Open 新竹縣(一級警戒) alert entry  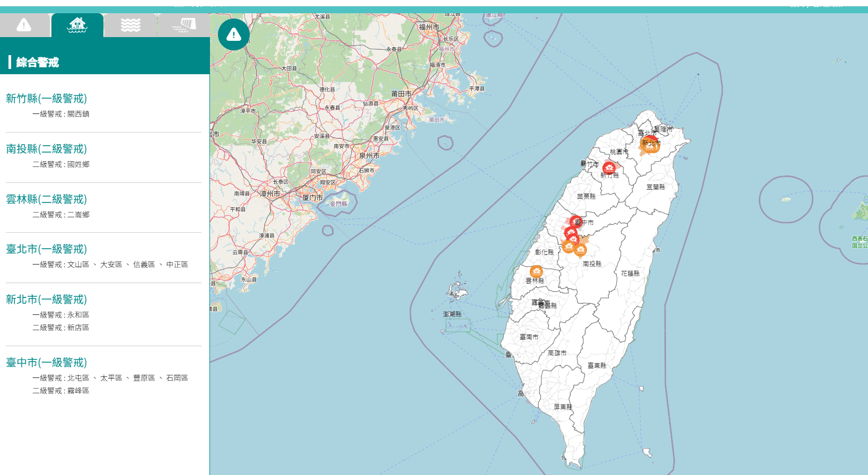pyautogui.click(x=46, y=99)
